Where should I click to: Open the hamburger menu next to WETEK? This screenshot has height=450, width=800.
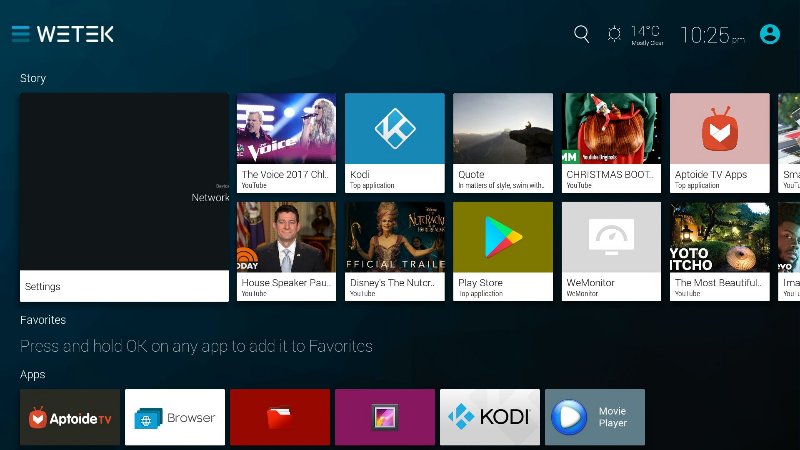20,34
